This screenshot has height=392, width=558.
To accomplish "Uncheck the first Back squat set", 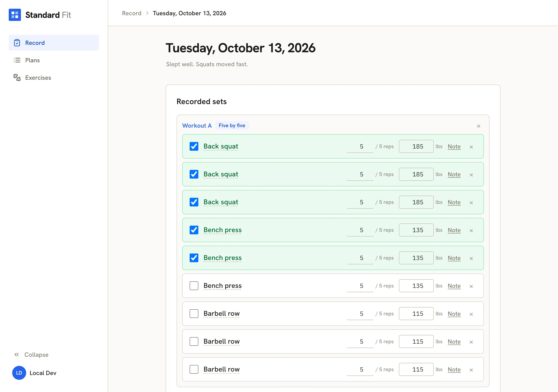I will [x=194, y=146].
